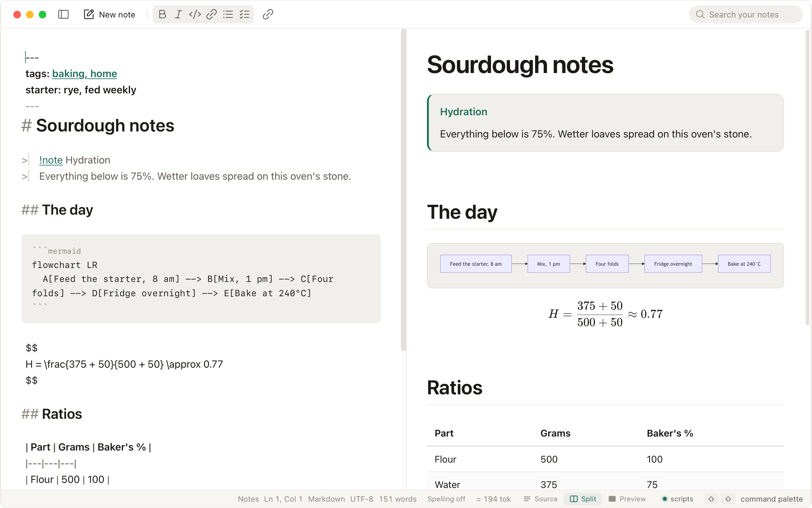Insert a checklist
812x508 pixels.
click(x=244, y=15)
